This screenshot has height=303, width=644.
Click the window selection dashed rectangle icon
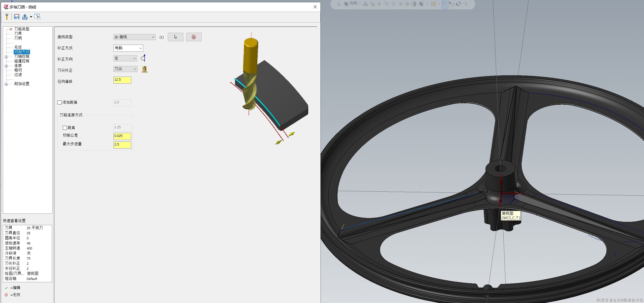pos(434,4)
